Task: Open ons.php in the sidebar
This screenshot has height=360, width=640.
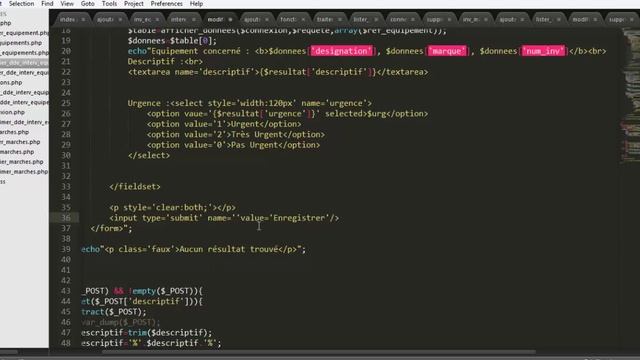Action: tap(11, 82)
